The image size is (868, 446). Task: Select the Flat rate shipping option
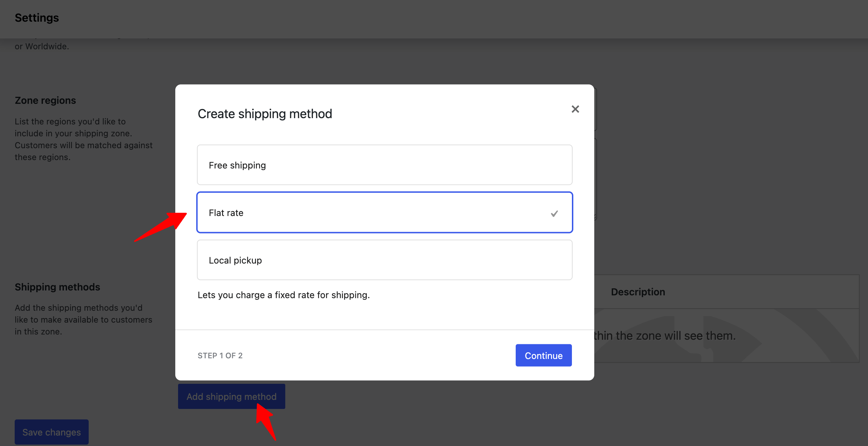pyautogui.click(x=384, y=212)
